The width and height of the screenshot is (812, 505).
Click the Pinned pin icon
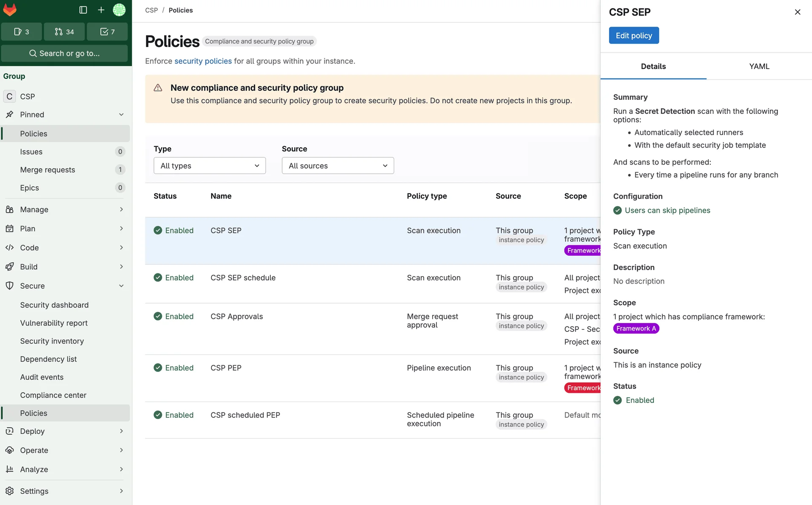pos(11,114)
